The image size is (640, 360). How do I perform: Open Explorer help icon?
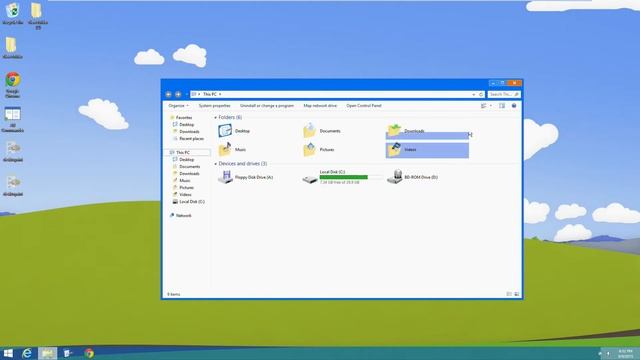coord(514,106)
